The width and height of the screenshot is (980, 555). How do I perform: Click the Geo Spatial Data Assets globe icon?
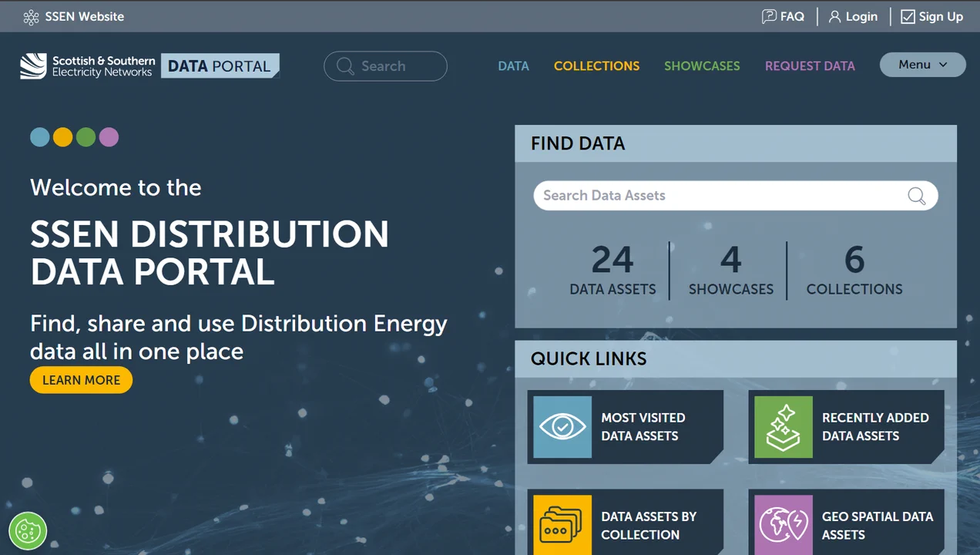pyautogui.click(x=783, y=525)
